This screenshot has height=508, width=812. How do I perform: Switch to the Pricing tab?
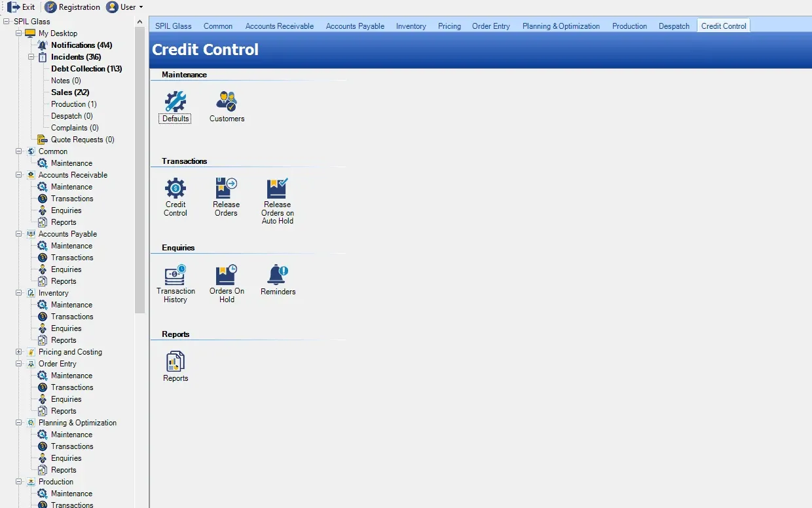(x=449, y=26)
